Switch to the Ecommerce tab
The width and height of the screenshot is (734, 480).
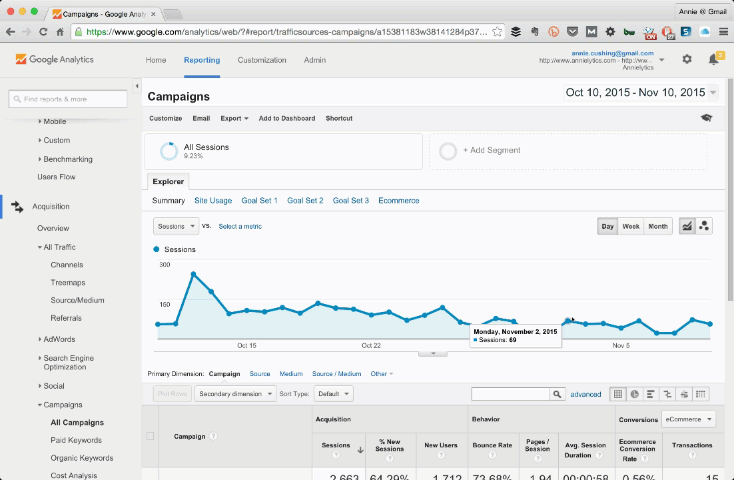click(398, 201)
